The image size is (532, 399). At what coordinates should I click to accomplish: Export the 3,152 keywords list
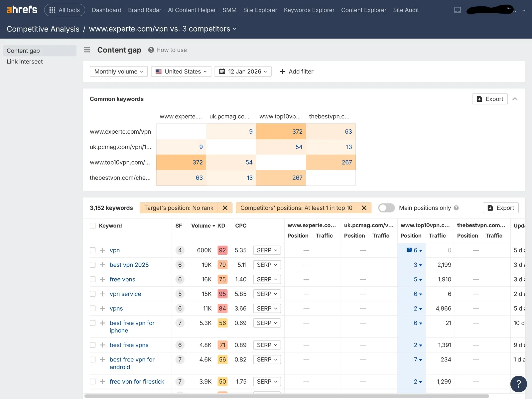(501, 208)
